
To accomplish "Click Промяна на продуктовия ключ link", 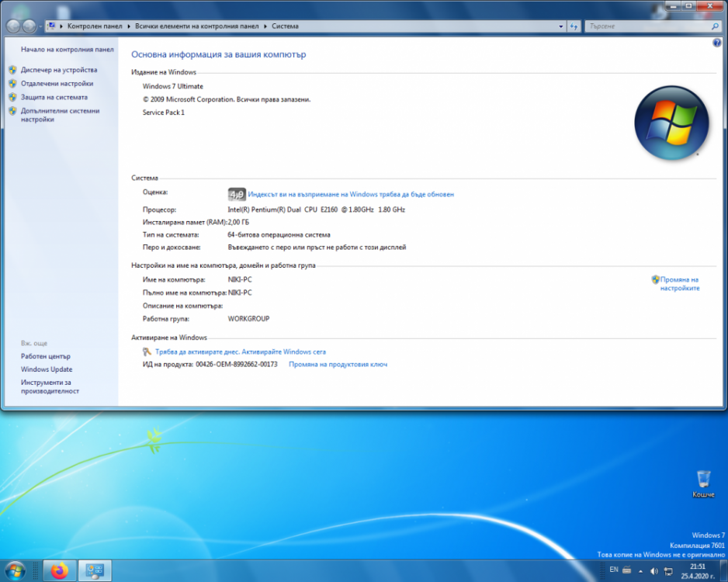I will tap(338, 364).
